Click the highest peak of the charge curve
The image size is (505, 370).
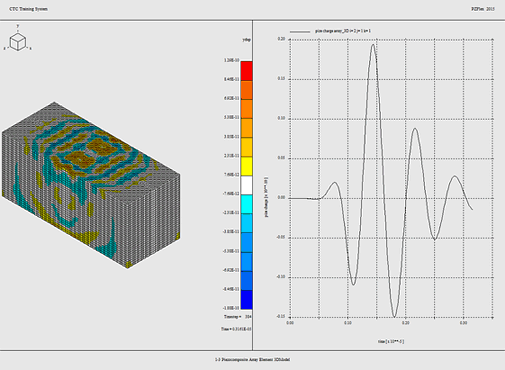[x=373, y=45]
